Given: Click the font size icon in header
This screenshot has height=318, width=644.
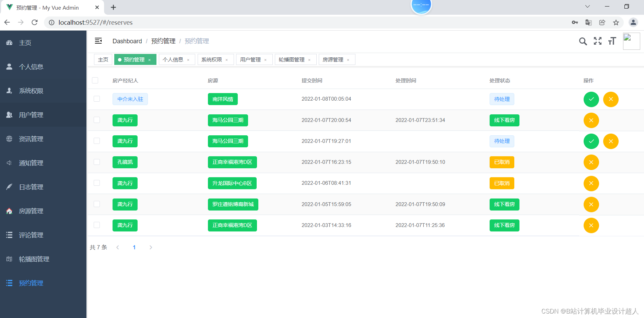Looking at the screenshot, I should [612, 41].
